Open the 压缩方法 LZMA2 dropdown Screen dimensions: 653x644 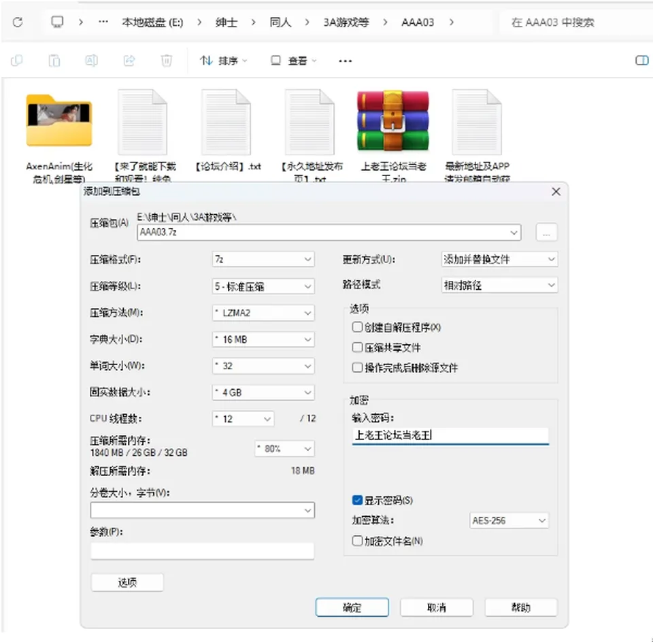[263, 313]
